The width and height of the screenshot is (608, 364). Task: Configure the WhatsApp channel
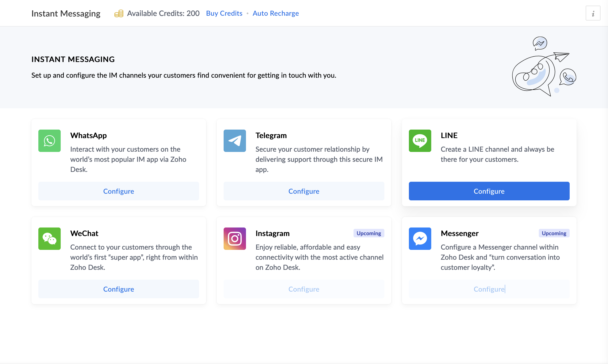[x=118, y=191]
